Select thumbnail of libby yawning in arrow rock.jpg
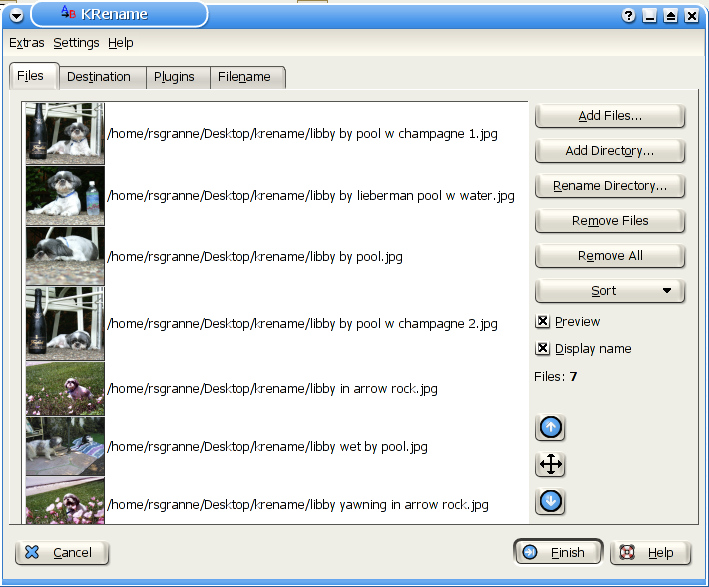Viewport: 709px width, 587px height. tap(65, 501)
